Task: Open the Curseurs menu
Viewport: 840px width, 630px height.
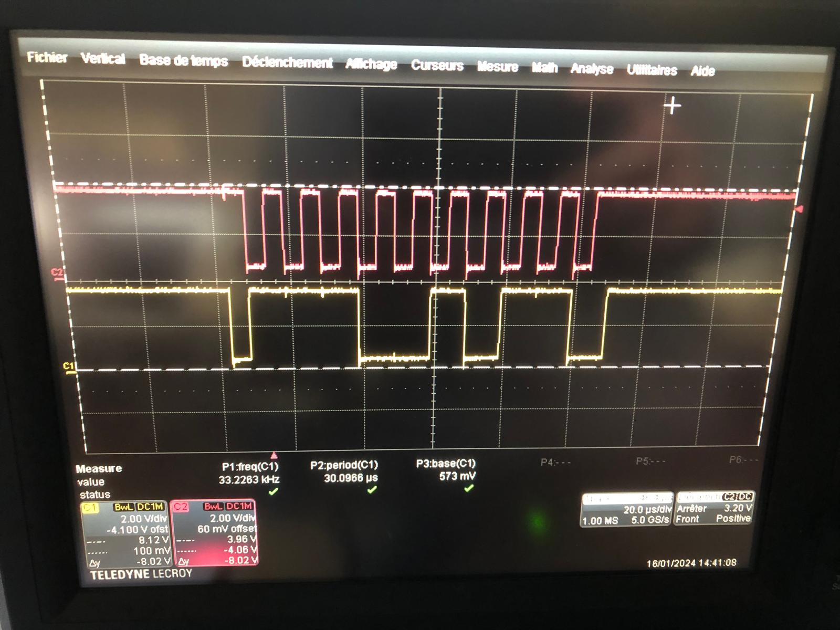Action: click(x=437, y=66)
